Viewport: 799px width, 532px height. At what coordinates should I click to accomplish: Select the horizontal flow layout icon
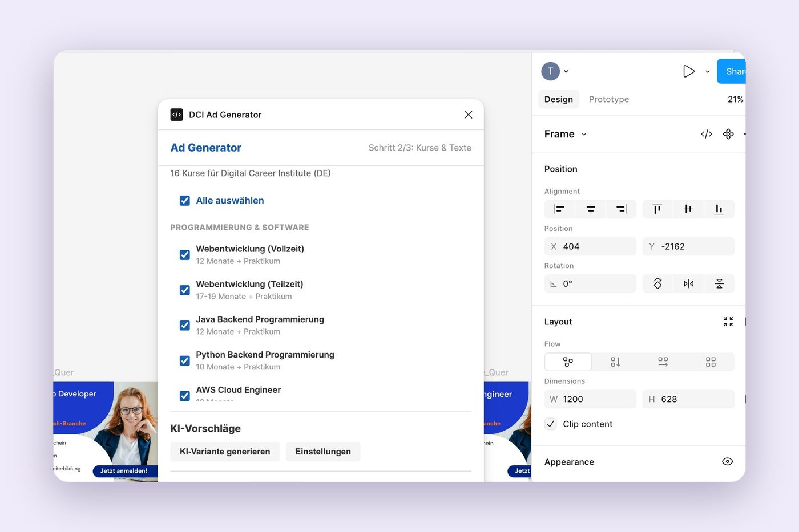coord(663,362)
